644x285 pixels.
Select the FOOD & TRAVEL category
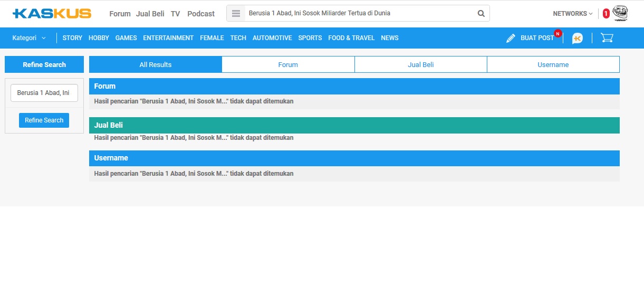(x=351, y=38)
